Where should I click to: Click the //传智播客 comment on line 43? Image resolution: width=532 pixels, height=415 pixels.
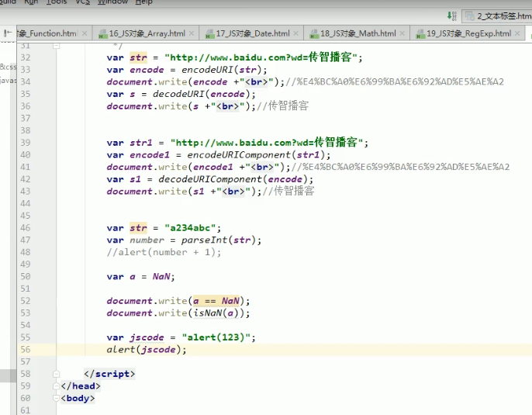pyautogui.click(x=288, y=191)
